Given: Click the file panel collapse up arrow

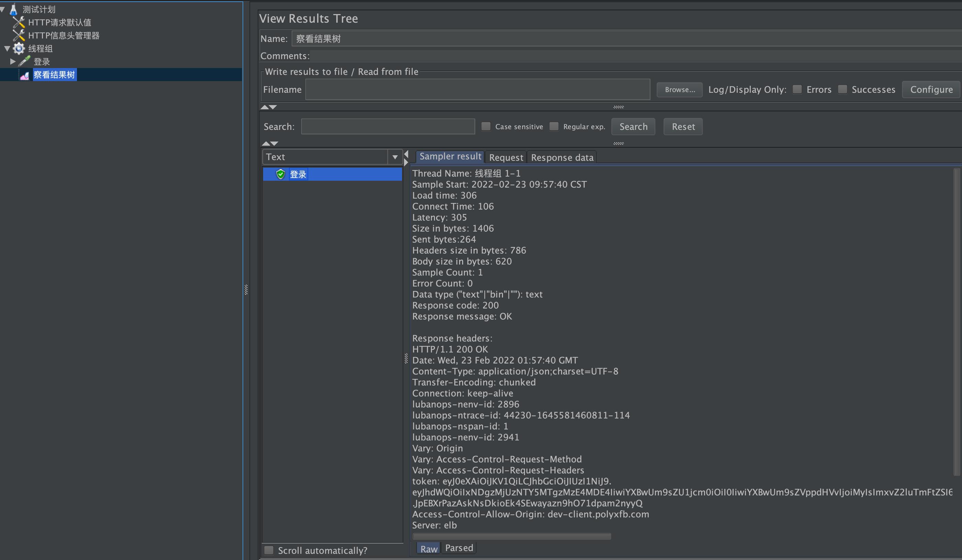Looking at the screenshot, I should tap(265, 107).
